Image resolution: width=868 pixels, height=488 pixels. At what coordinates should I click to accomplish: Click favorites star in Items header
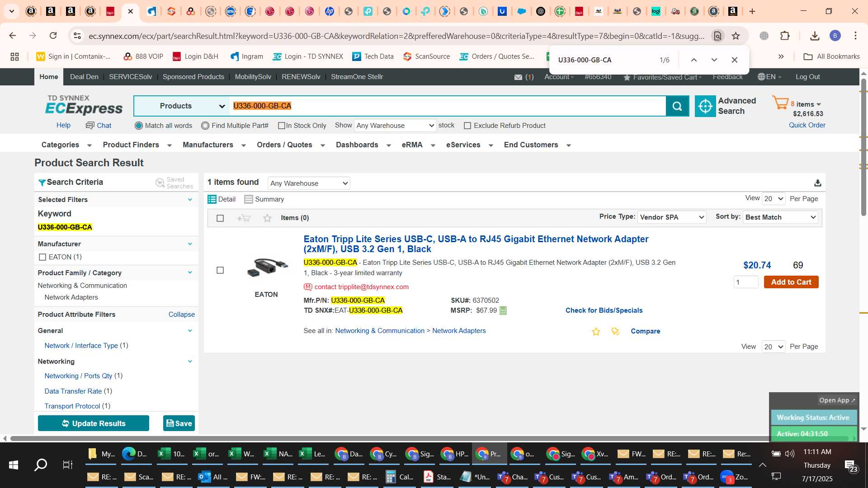(x=267, y=218)
